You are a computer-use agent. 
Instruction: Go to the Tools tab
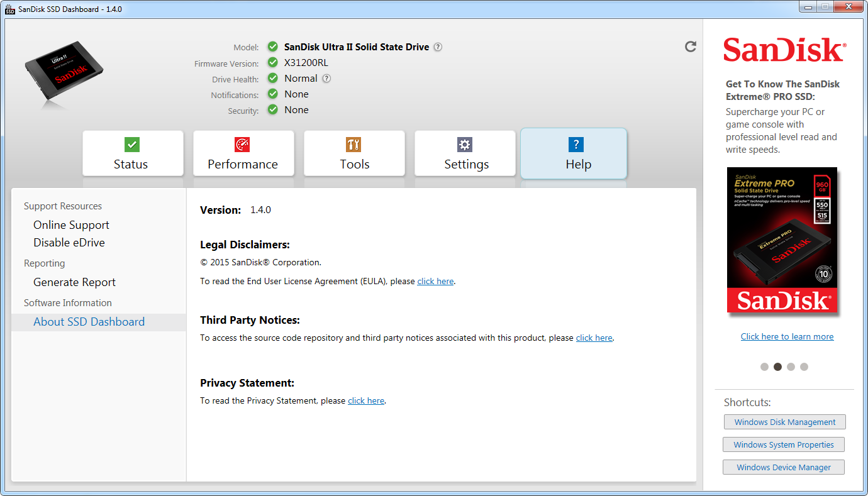[354, 153]
